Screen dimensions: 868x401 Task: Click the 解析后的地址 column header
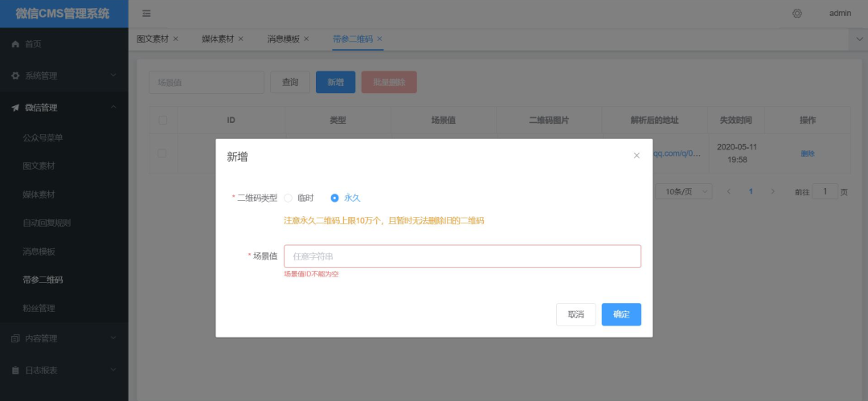654,121
